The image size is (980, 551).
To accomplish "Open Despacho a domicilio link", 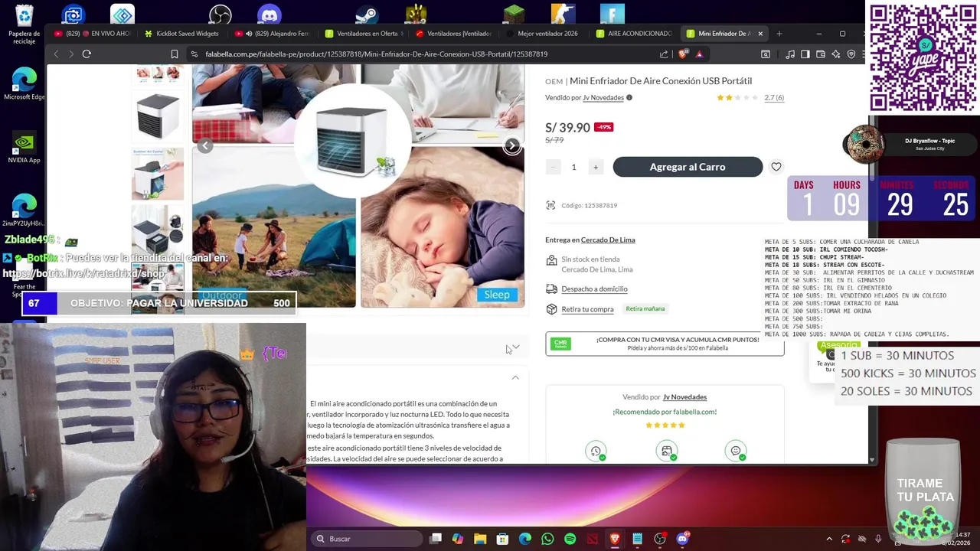I will tap(594, 289).
